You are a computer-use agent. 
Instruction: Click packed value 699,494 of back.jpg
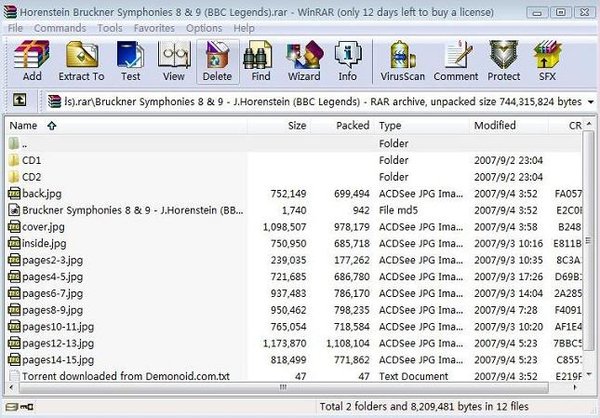tap(352, 194)
